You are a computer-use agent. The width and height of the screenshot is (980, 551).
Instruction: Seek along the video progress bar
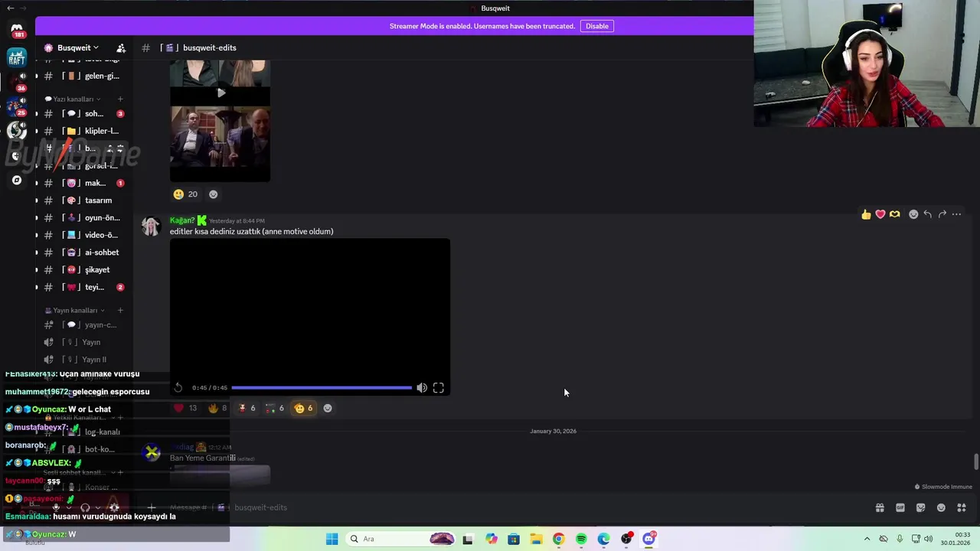(x=322, y=388)
